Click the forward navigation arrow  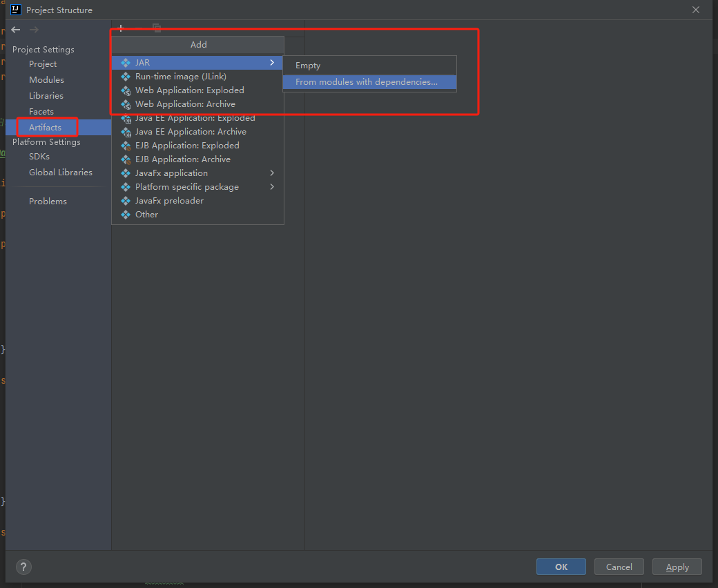34,30
